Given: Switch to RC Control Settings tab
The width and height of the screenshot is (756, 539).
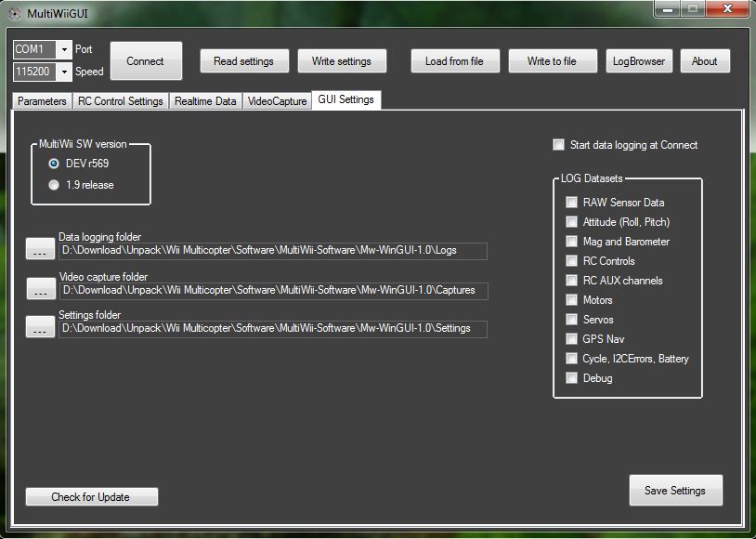Looking at the screenshot, I should pyautogui.click(x=121, y=101).
